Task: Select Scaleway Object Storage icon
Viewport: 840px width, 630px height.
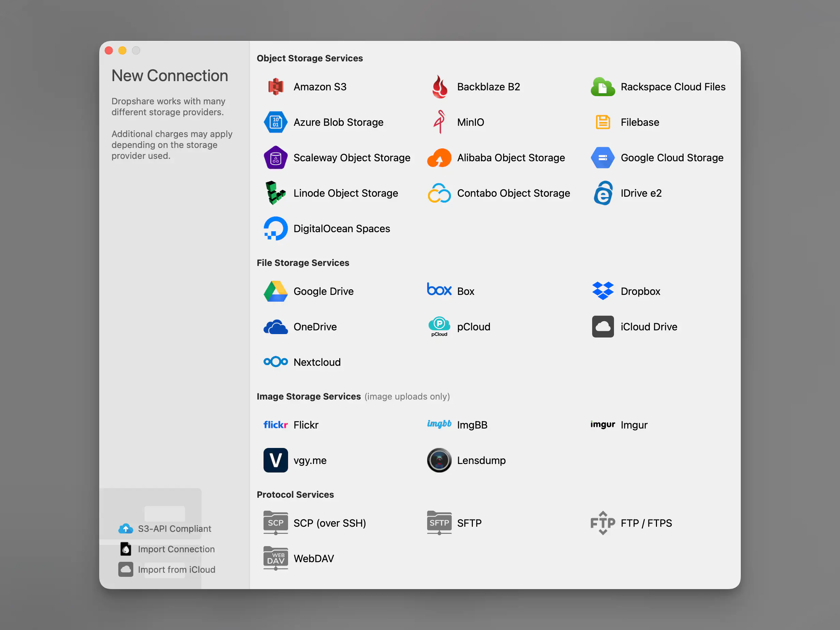Action: (x=276, y=157)
